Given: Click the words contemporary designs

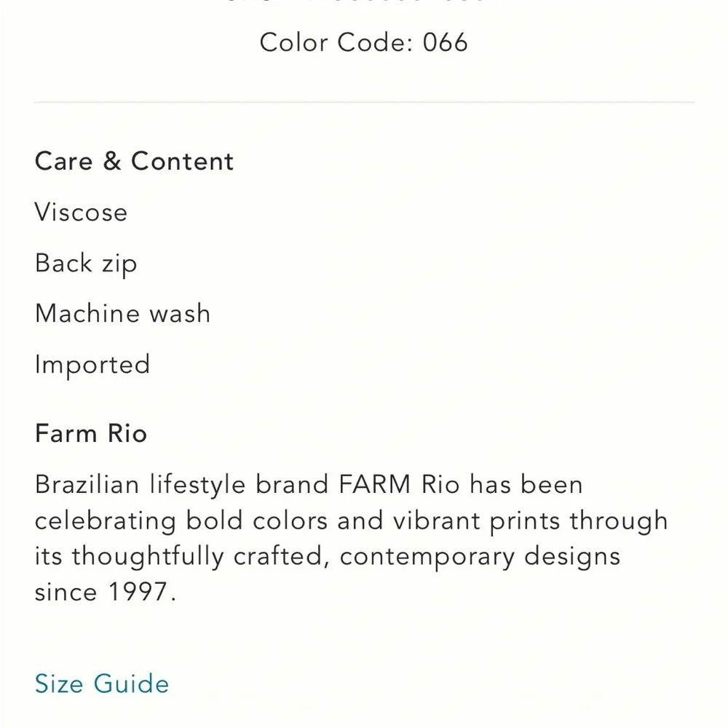Looking at the screenshot, I should pos(480,557).
